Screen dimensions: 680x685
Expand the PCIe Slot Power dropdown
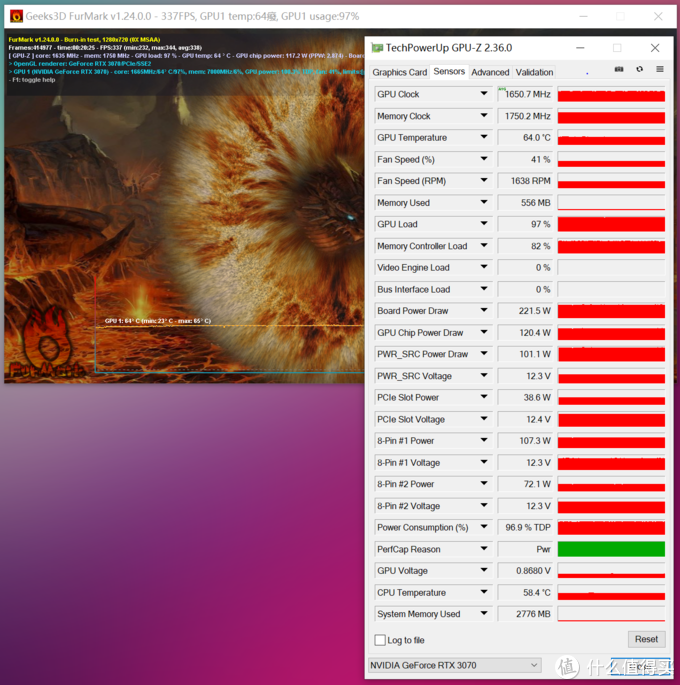coord(484,397)
